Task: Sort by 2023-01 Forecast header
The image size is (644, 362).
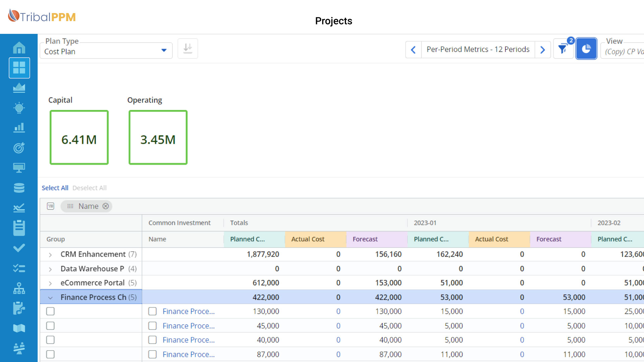Action: 560,239
